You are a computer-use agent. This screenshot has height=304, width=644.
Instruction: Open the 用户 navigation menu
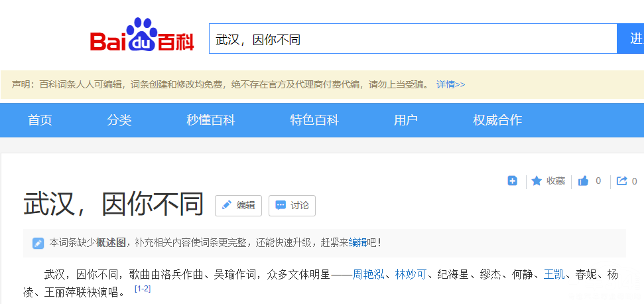[x=405, y=120]
